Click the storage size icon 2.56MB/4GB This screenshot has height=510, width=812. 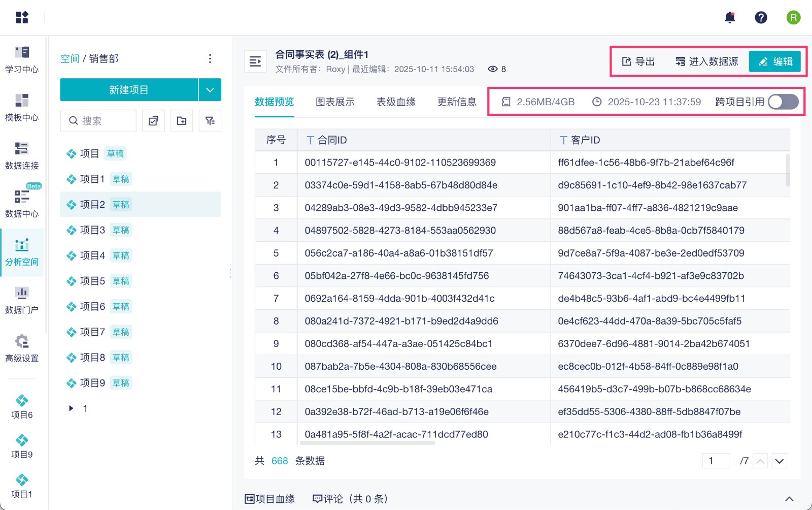[506, 102]
